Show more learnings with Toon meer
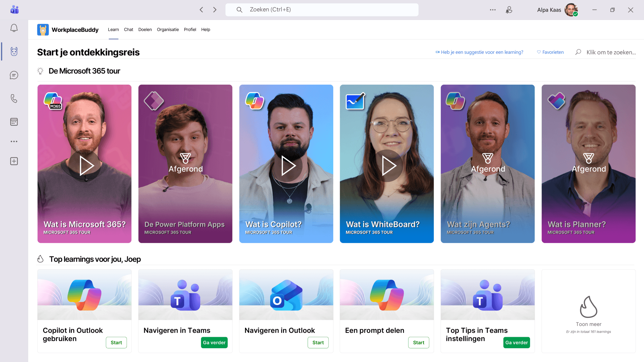The height and width of the screenshot is (362, 644). [x=589, y=324]
